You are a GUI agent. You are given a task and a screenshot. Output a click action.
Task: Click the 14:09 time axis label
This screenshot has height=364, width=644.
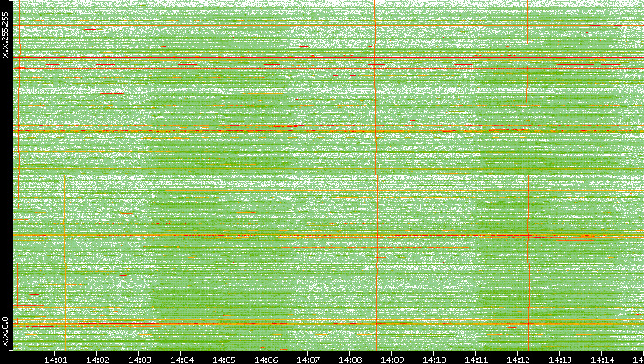click(392, 360)
